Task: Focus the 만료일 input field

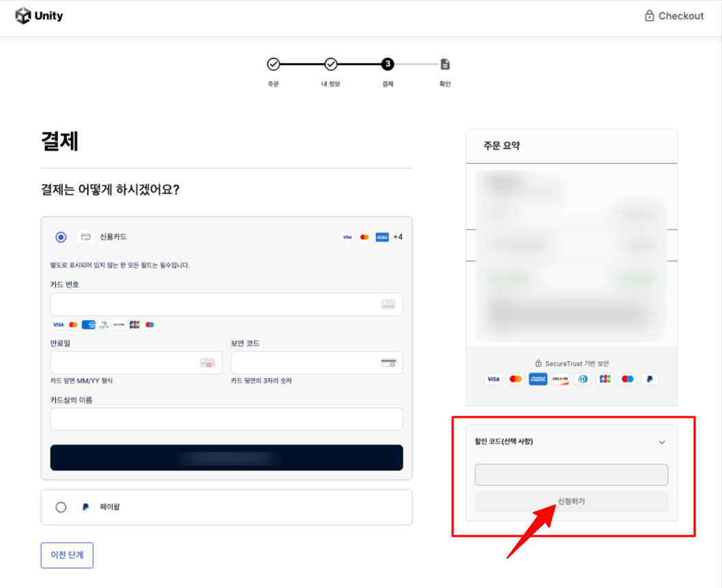Action: click(x=136, y=363)
